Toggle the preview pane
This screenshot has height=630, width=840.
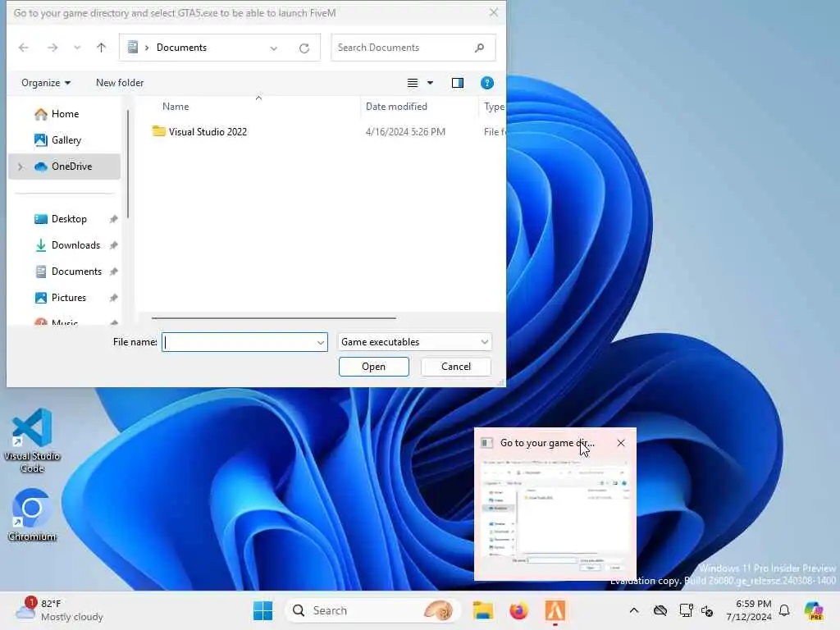click(458, 83)
